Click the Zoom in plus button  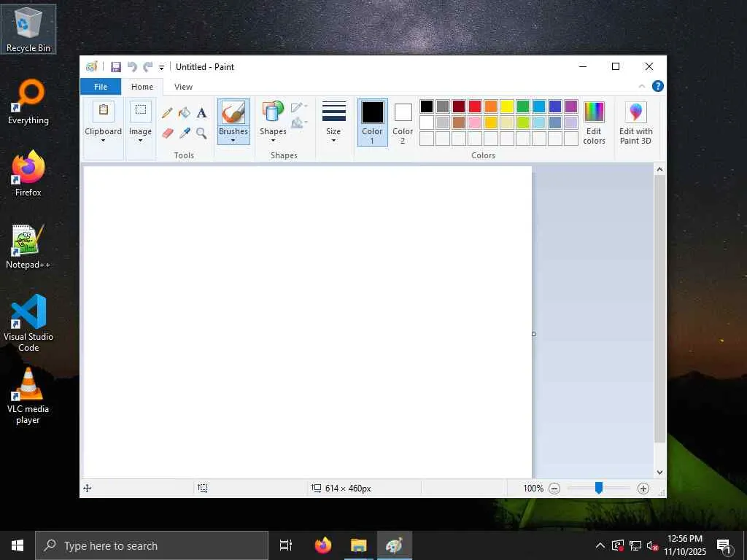click(x=643, y=488)
